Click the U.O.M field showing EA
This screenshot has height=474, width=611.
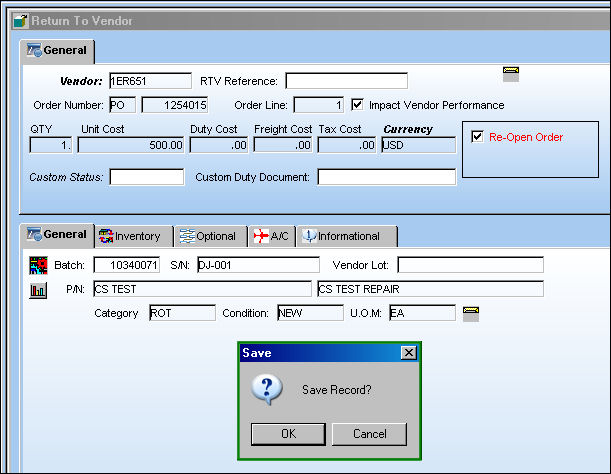click(x=422, y=313)
